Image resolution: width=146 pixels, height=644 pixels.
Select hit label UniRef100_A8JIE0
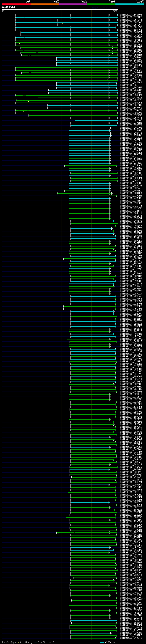(x=131, y=193)
